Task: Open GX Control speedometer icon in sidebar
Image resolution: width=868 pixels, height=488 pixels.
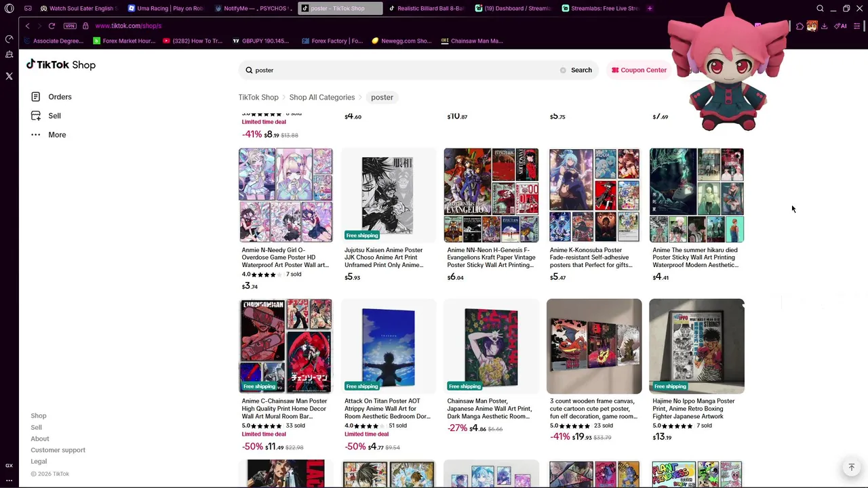Action: click(9, 39)
